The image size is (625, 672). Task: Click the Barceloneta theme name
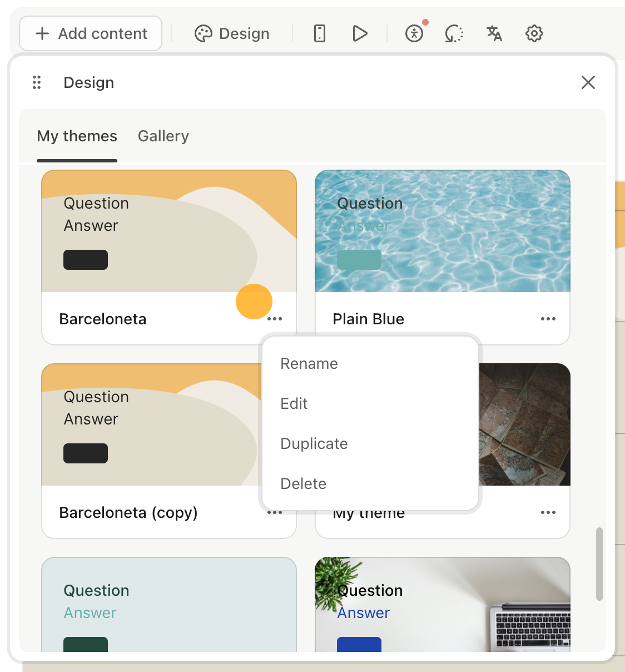pyautogui.click(x=103, y=319)
